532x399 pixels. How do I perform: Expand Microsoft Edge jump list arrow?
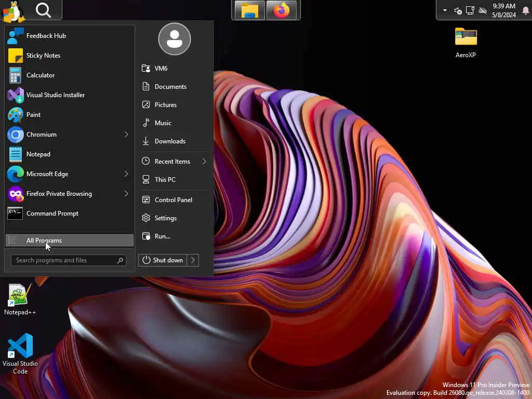point(126,174)
